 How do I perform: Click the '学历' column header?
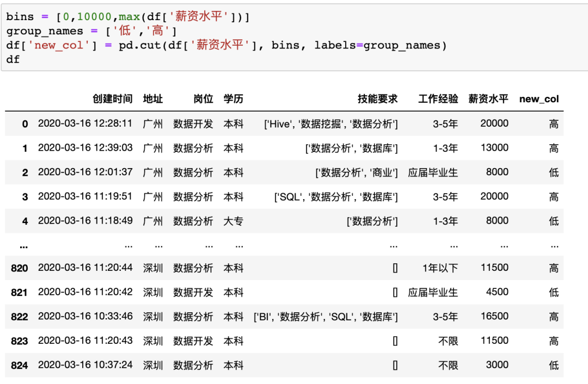233,99
